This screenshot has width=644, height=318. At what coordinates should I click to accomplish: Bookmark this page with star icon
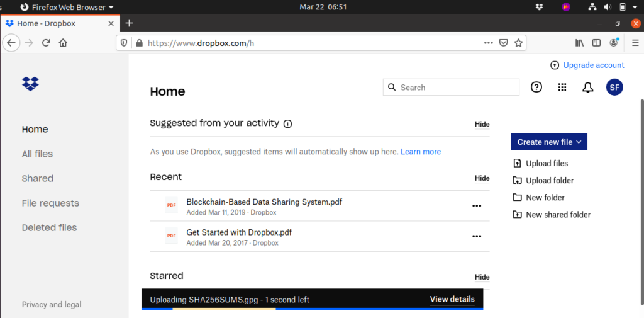point(518,43)
